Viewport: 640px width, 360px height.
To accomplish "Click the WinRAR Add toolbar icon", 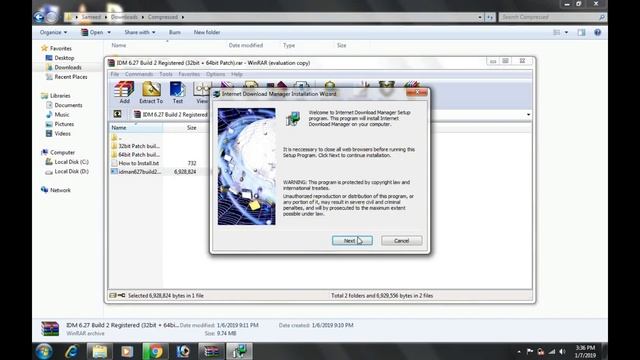I will (x=124, y=92).
